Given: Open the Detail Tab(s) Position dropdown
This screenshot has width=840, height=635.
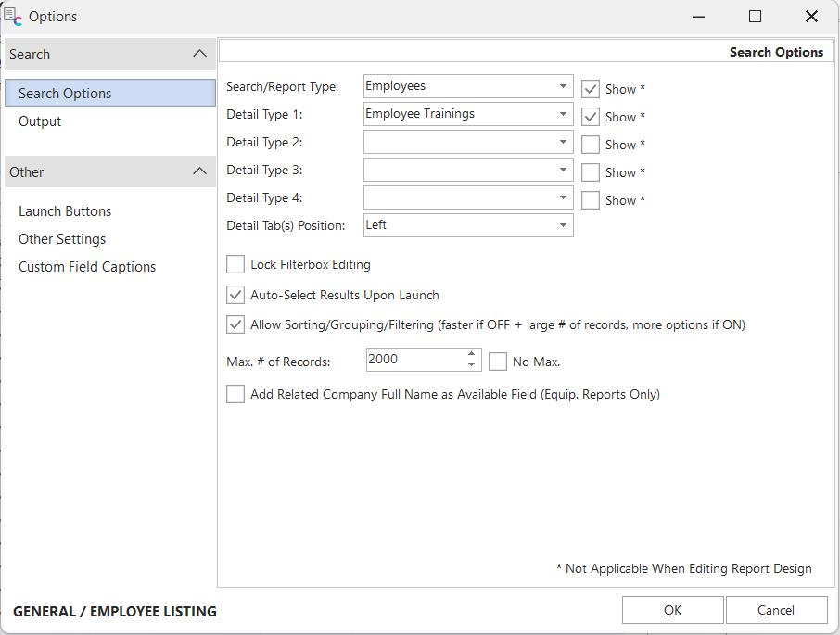Looking at the screenshot, I should click(562, 225).
